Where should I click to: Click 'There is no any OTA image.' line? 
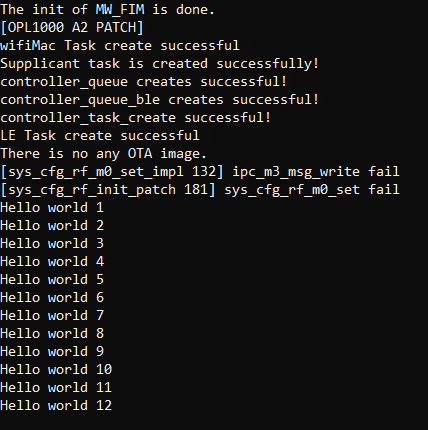click(104, 153)
